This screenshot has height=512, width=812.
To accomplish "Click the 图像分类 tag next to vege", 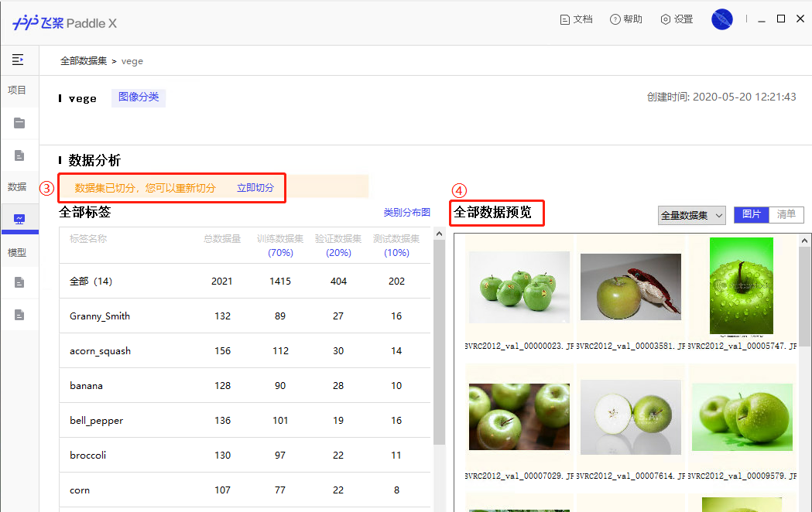I will pos(139,97).
